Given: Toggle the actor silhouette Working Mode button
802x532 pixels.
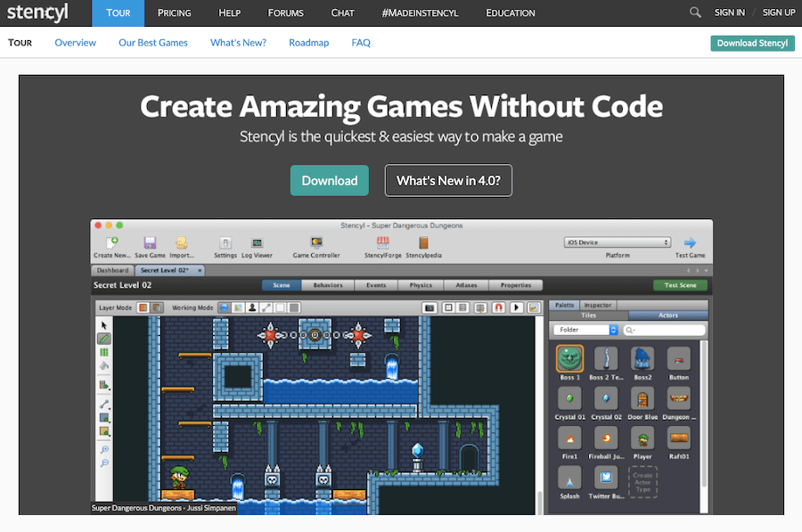Looking at the screenshot, I should click(252, 307).
